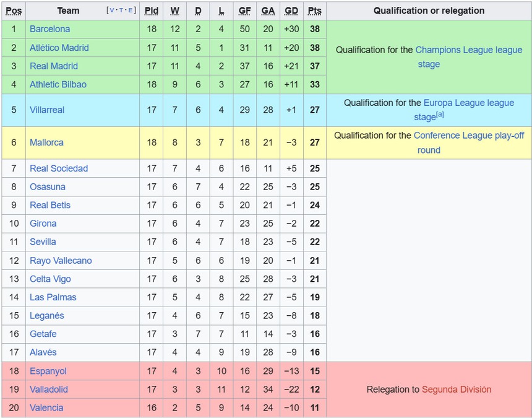Viewport: 532px width, 418px height.
Task: Open the Champions League league stage link
Action: 468,50
